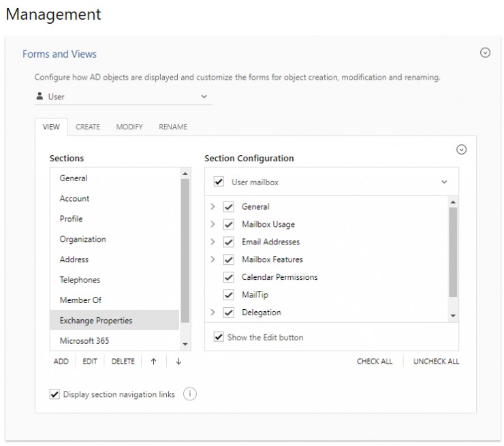
Task: Collapse the Forms and Views panel
Action: [485, 52]
